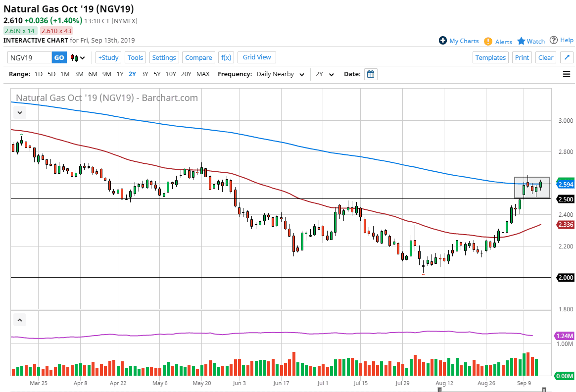This screenshot has height=392, width=576.
Task: Click the NGV19 symbol input field
Action: (x=30, y=57)
